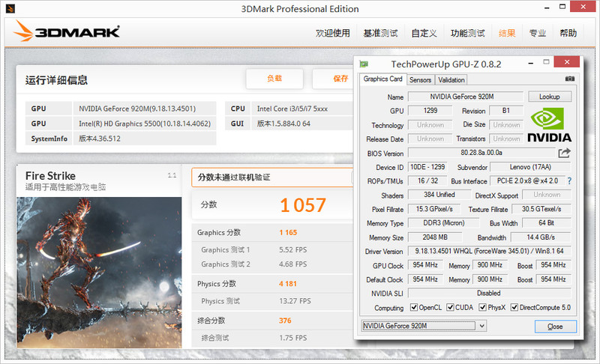Click the Lookup button in GPU-Z
The width and height of the screenshot is (600, 364).
[550, 97]
